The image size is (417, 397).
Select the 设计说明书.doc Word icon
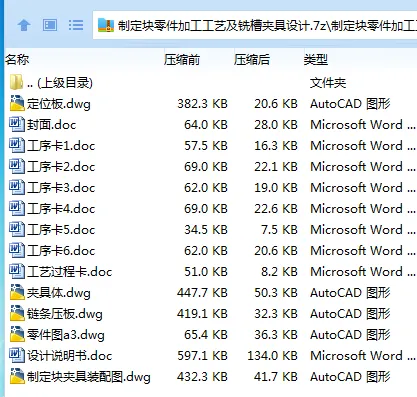pyautogui.click(x=17, y=355)
